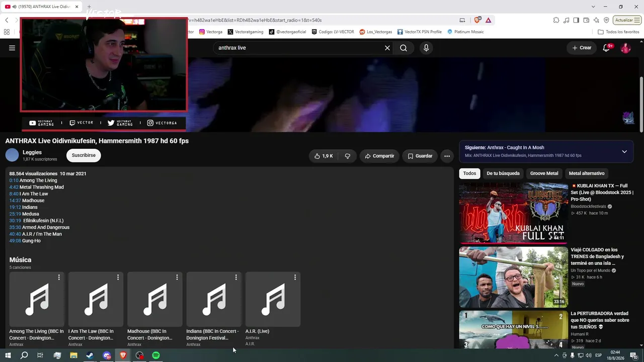This screenshot has height=362, width=644.
Task: Select the 'De tu búsqueda' chip
Action: pyautogui.click(x=503, y=173)
